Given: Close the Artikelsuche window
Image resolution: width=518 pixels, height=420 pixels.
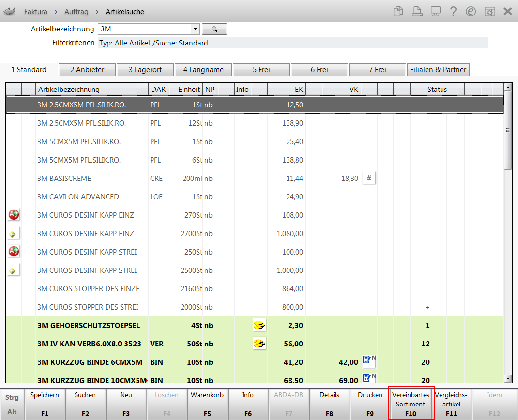Looking at the screenshot, I should pyautogui.click(x=508, y=11).
